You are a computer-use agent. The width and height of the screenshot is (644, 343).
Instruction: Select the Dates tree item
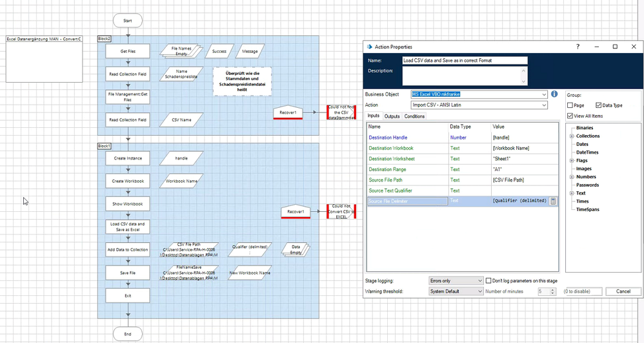coord(582,144)
